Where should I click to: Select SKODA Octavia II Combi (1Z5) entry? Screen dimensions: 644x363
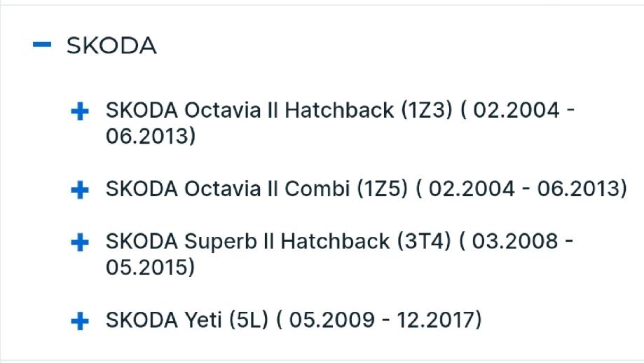click(256, 189)
